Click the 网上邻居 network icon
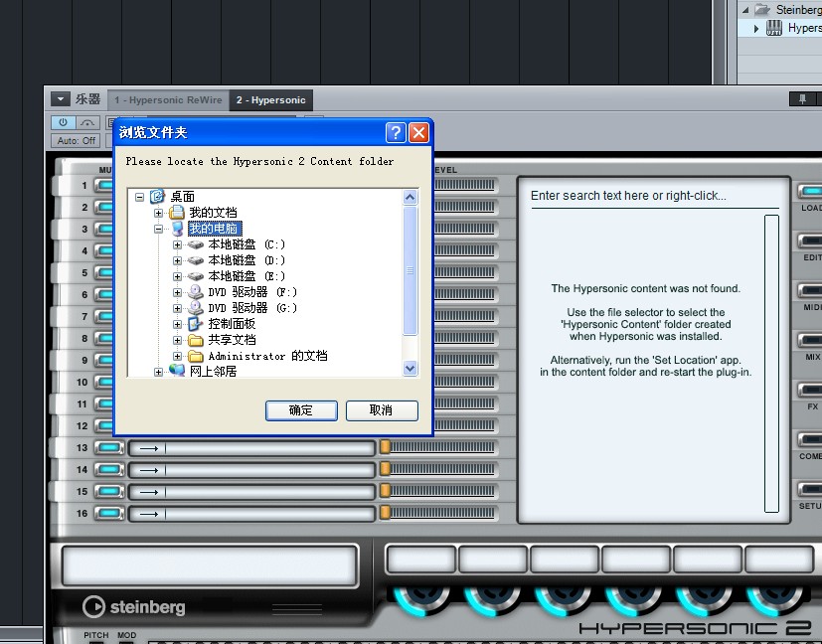 pos(177,371)
